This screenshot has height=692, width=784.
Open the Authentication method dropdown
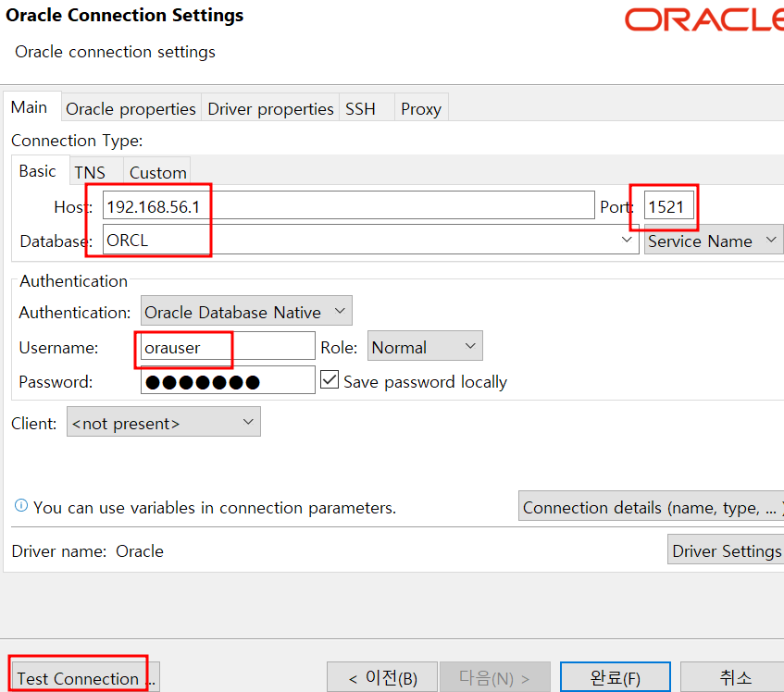point(246,311)
